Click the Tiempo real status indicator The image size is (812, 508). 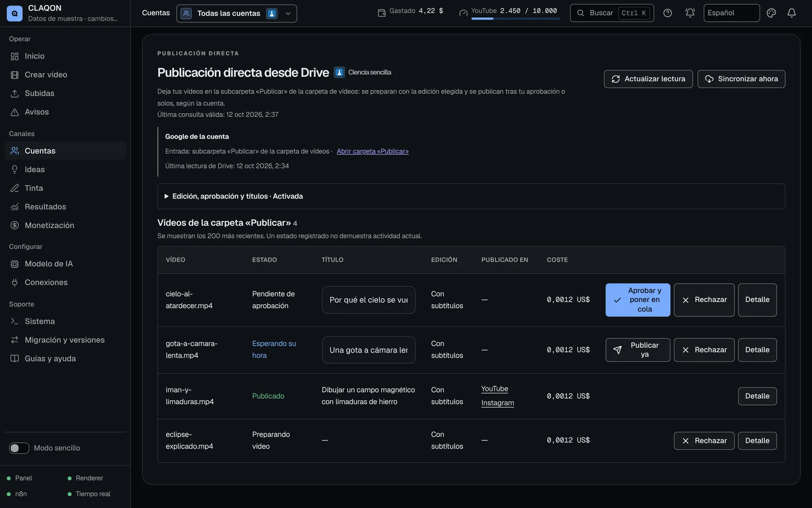point(89,494)
